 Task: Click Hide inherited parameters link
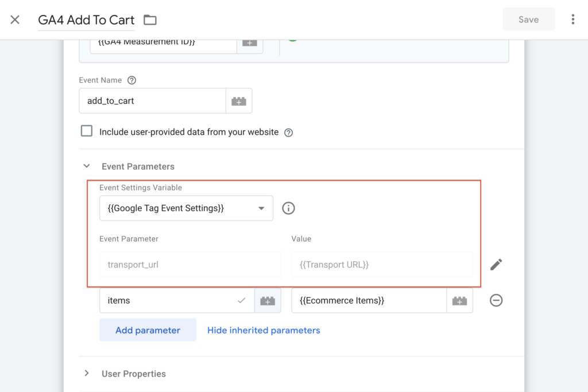(x=264, y=330)
